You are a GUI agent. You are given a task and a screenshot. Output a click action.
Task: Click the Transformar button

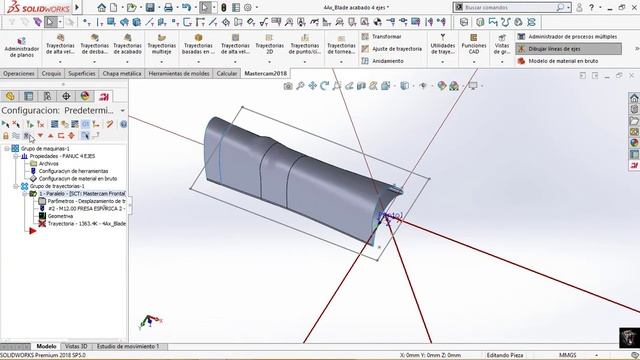point(382,36)
